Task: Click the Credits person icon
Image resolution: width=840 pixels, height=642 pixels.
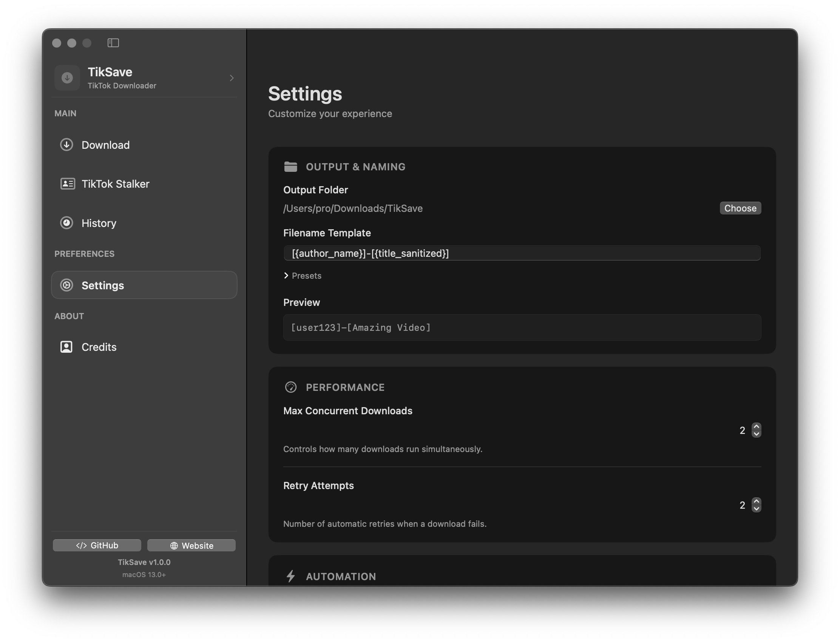Action: pyautogui.click(x=66, y=347)
